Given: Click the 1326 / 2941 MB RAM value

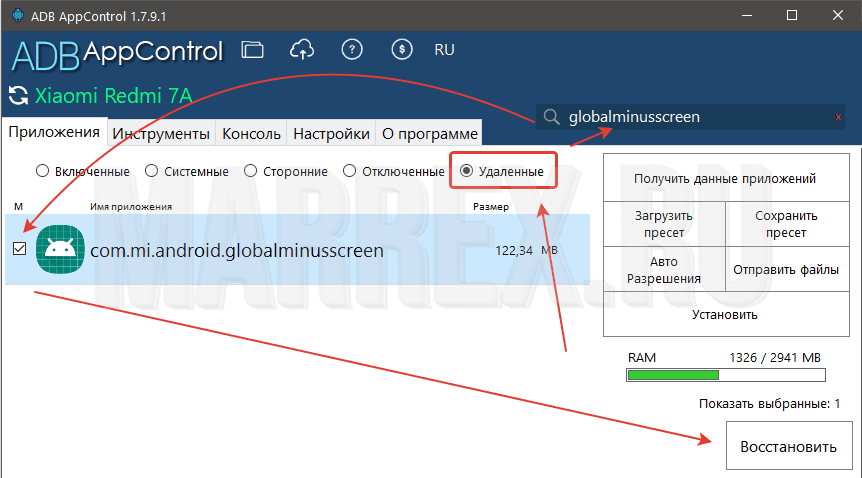Looking at the screenshot, I should [775, 358].
